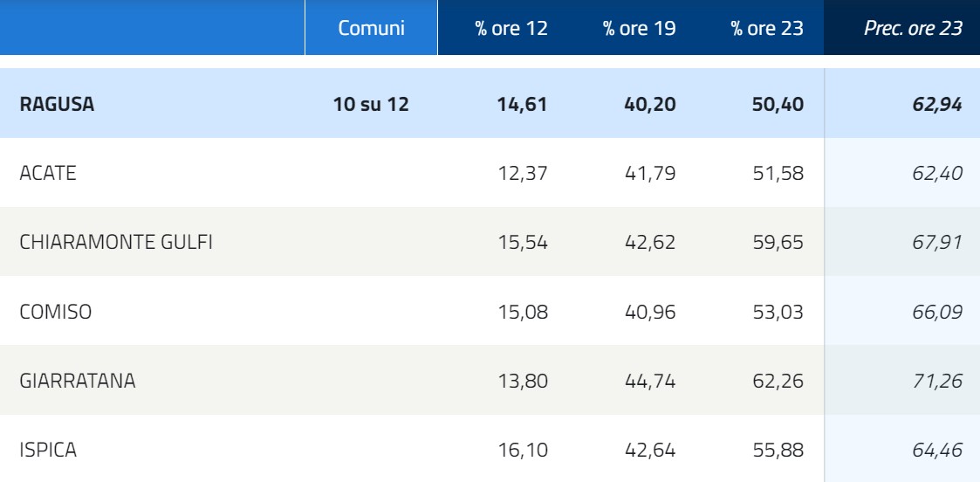Select the % ore 19 column header
Screen dimensions: 980x482
click(640, 28)
